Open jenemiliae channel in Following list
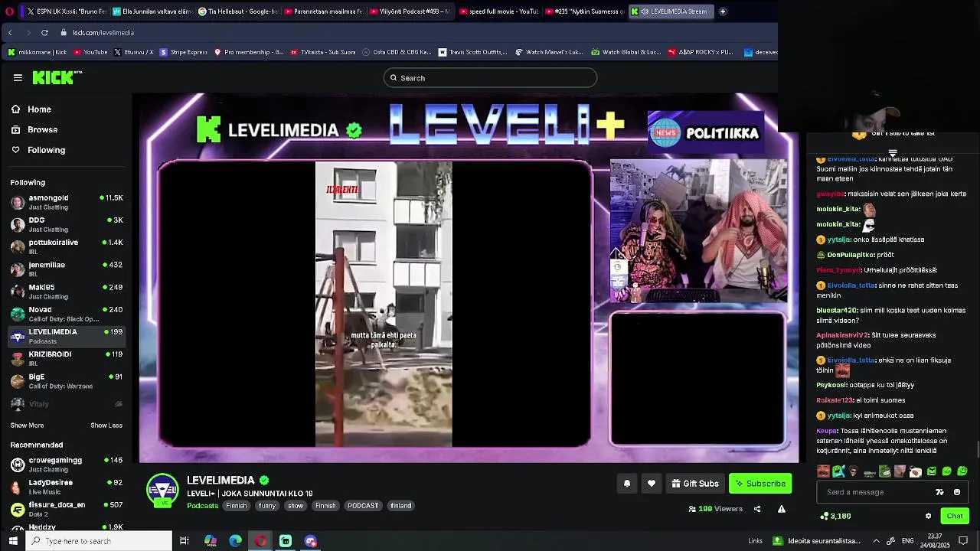The height and width of the screenshot is (551, 980). (67, 269)
